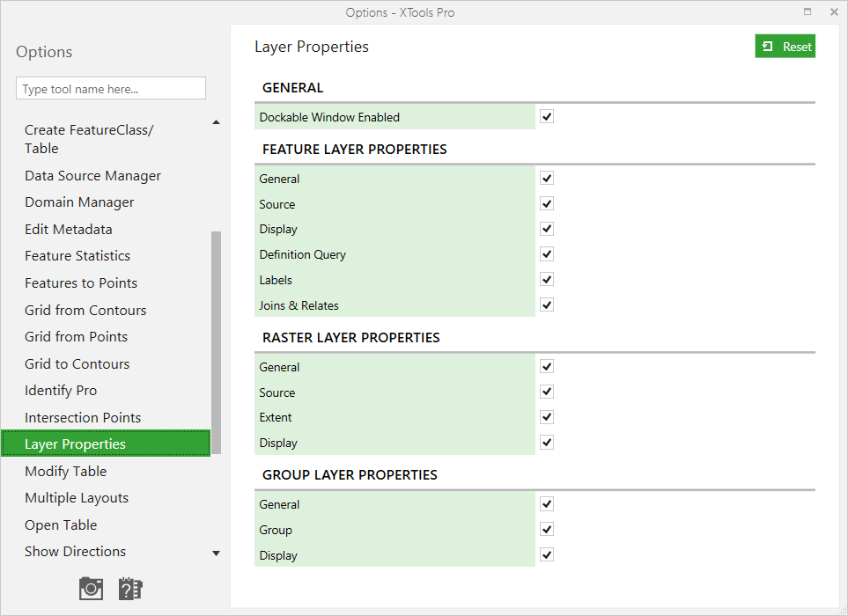Viewport: 848px width, 616px height.
Task: Open Modify Table options
Action: click(106, 471)
